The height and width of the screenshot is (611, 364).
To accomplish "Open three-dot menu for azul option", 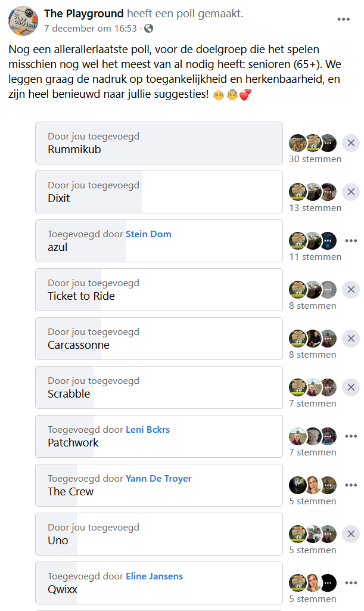I will [351, 241].
